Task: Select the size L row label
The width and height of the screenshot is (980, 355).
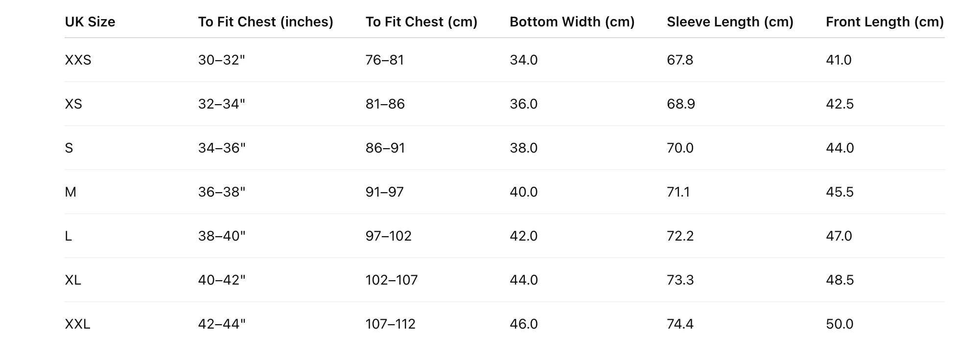Action: 69,236
